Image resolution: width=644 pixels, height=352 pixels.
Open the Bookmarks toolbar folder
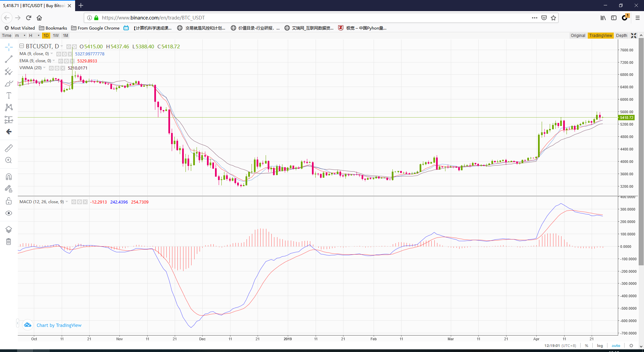point(53,28)
